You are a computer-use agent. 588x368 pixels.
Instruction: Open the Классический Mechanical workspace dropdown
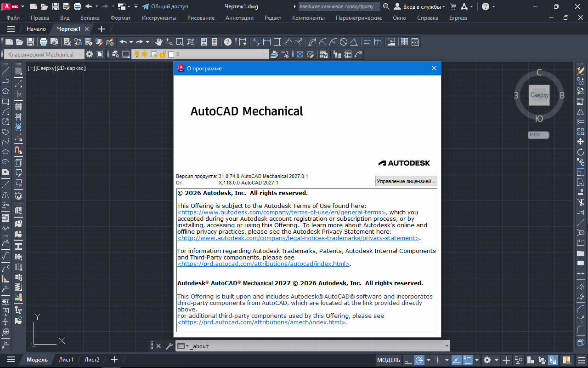pos(45,54)
